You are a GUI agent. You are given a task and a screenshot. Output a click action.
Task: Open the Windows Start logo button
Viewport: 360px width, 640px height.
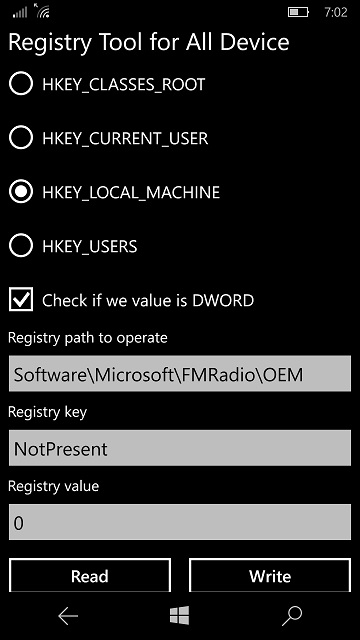click(180, 616)
